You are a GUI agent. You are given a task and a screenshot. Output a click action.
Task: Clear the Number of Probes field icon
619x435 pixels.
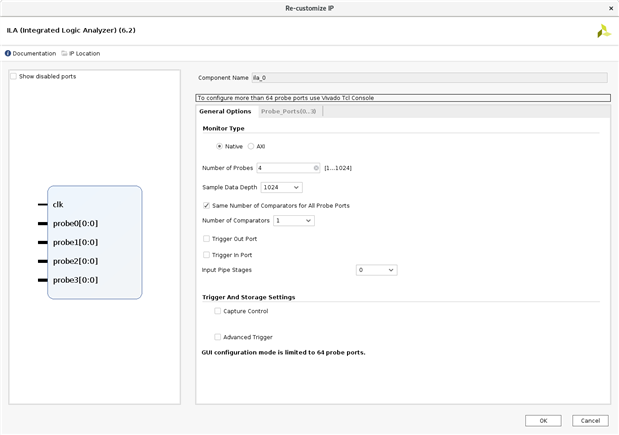coord(316,168)
